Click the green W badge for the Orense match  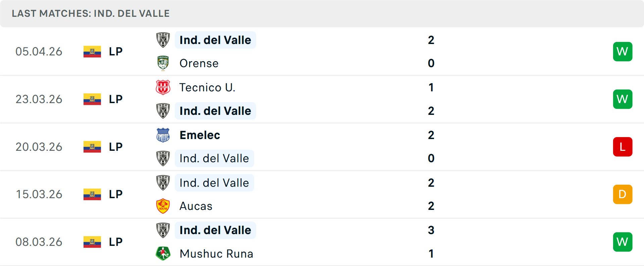(x=623, y=51)
